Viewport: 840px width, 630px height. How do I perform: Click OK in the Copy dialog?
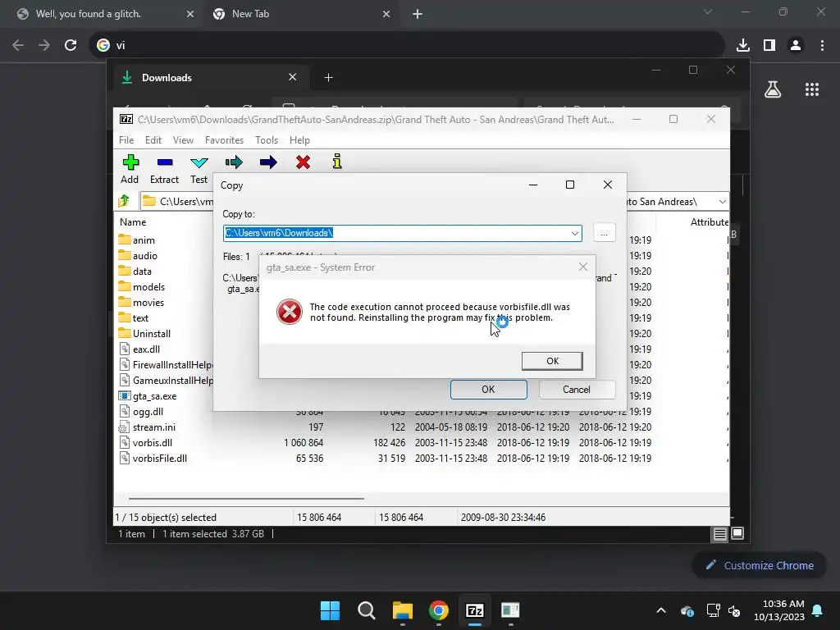(488, 390)
